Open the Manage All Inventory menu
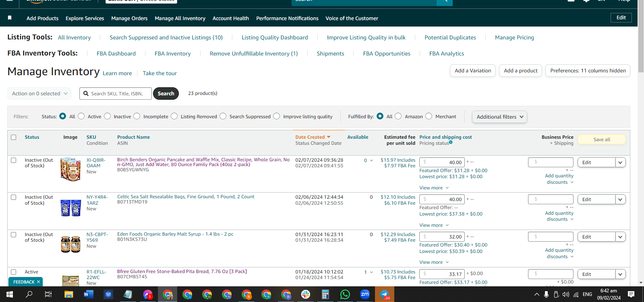Viewport: 644px width, 302px height. (180, 18)
